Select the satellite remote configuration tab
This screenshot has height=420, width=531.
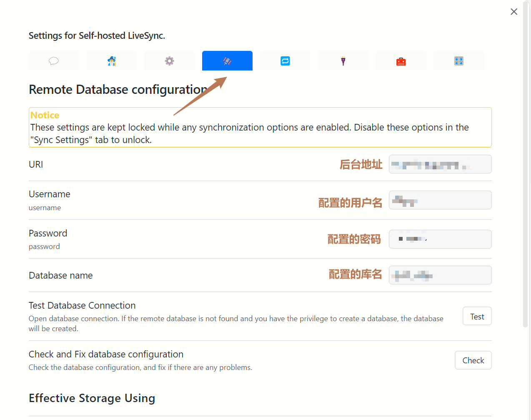[x=227, y=61]
